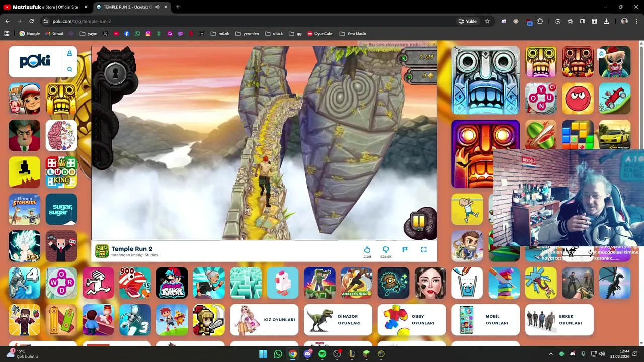
Task: Click the Temple Run 2 title text
Action: (x=132, y=249)
